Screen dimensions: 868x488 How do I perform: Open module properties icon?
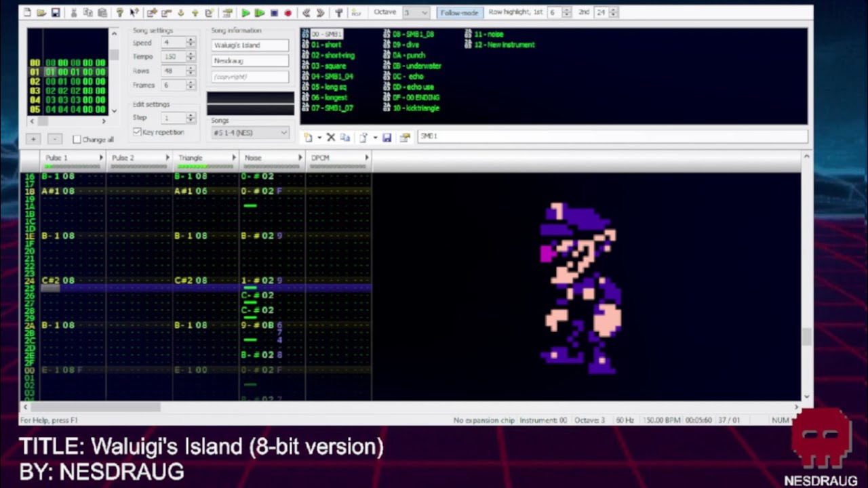(227, 13)
